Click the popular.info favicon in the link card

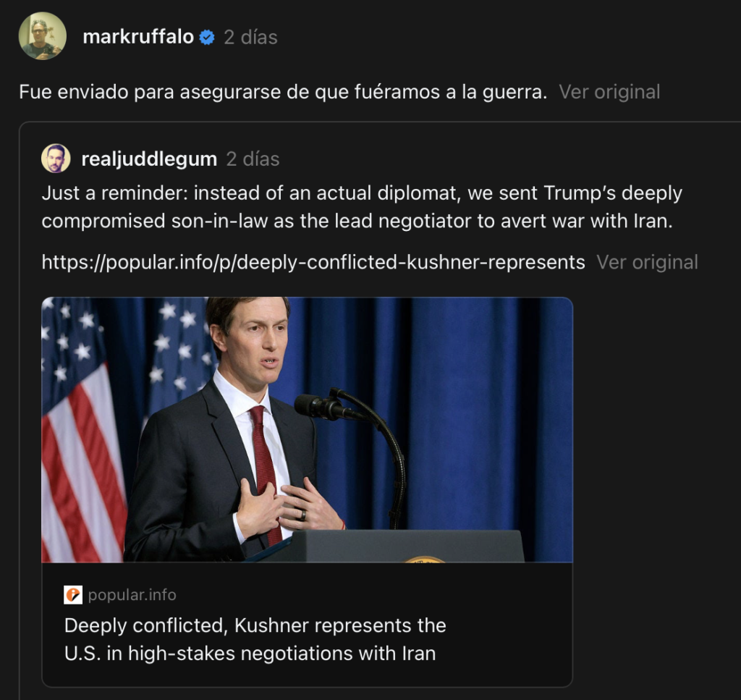[73, 595]
